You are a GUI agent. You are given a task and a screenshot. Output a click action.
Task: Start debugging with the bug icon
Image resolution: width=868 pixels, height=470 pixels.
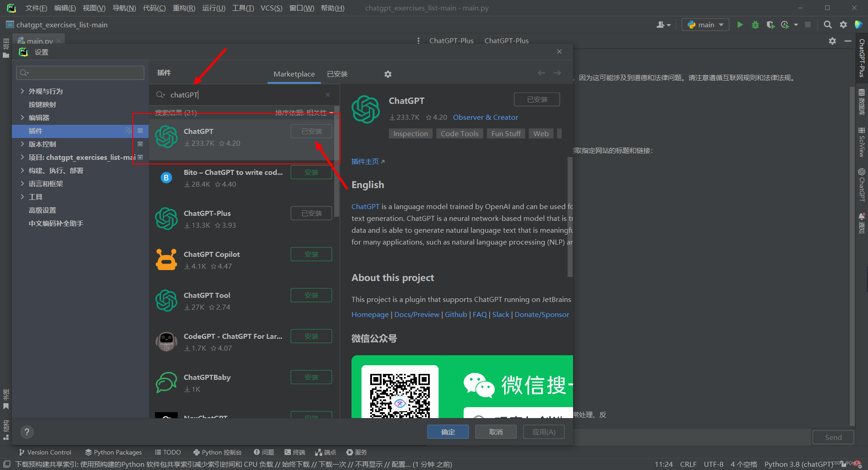pyautogui.click(x=755, y=25)
